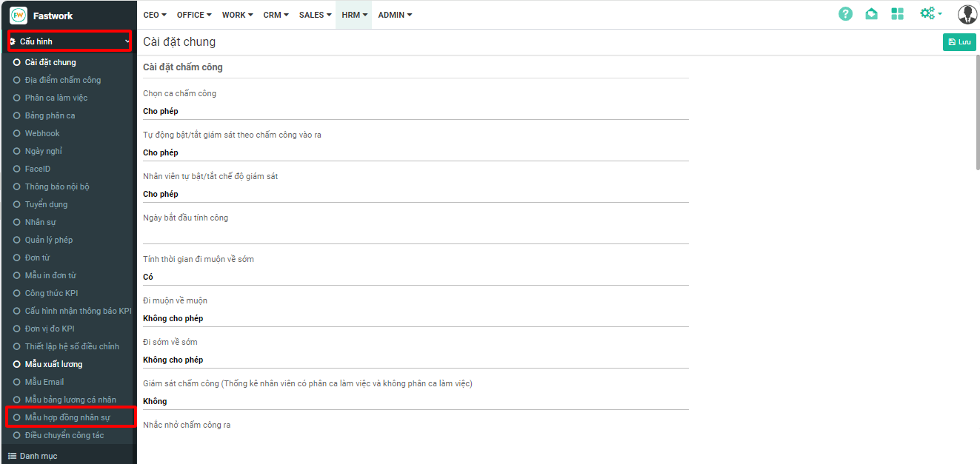The image size is (980, 464).
Task: Expand the CRM dropdown menu
Action: point(276,15)
